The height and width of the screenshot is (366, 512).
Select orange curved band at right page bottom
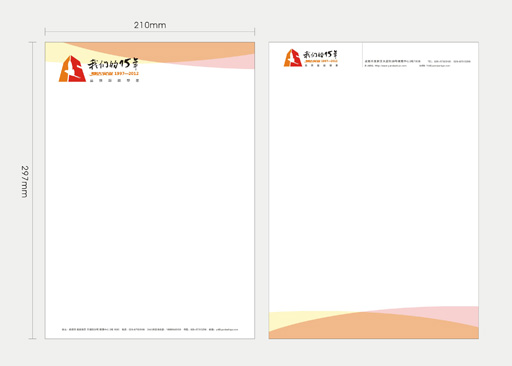point(373,327)
